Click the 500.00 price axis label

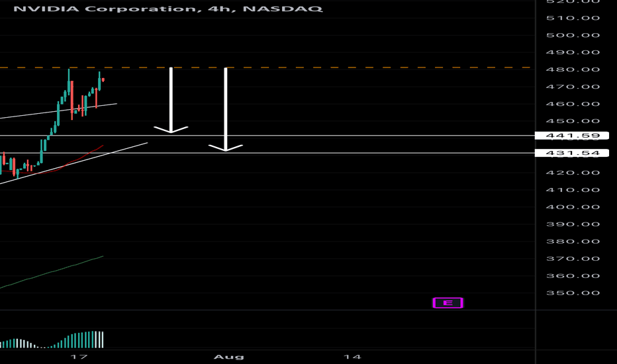coord(573,36)
